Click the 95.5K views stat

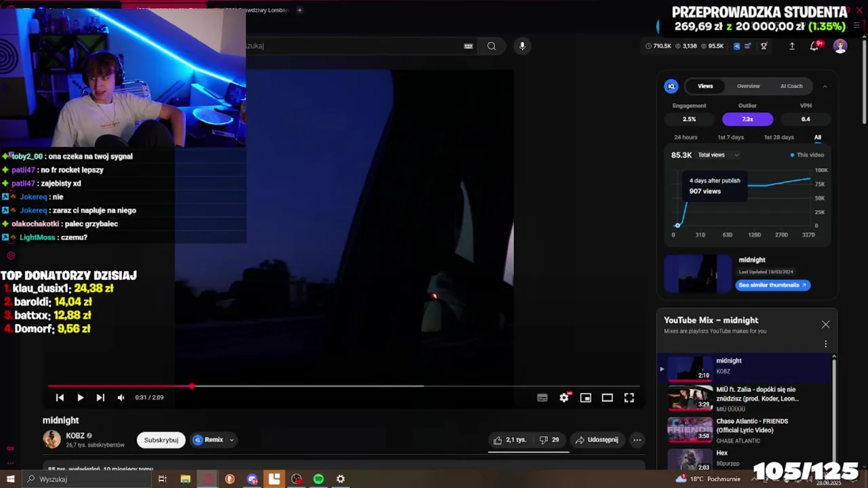point(713,46)
